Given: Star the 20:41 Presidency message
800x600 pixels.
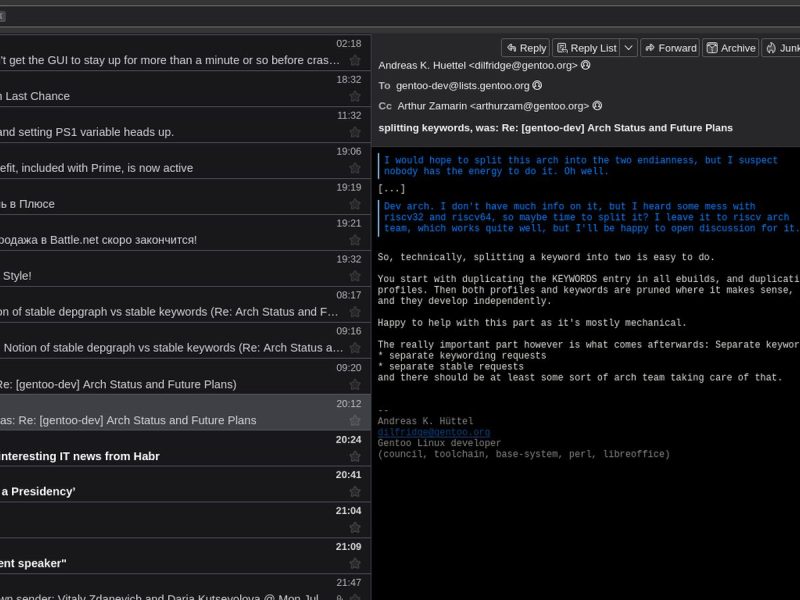Looking at the screenshot, I should pos(355,492).
